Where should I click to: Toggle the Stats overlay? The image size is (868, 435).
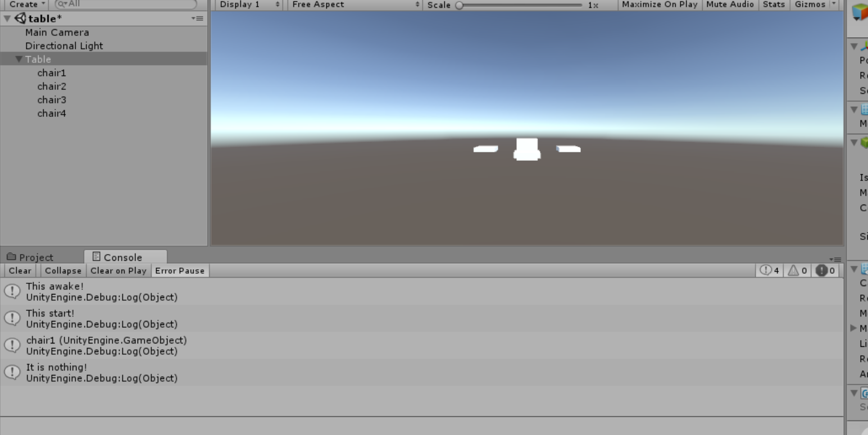774,4
